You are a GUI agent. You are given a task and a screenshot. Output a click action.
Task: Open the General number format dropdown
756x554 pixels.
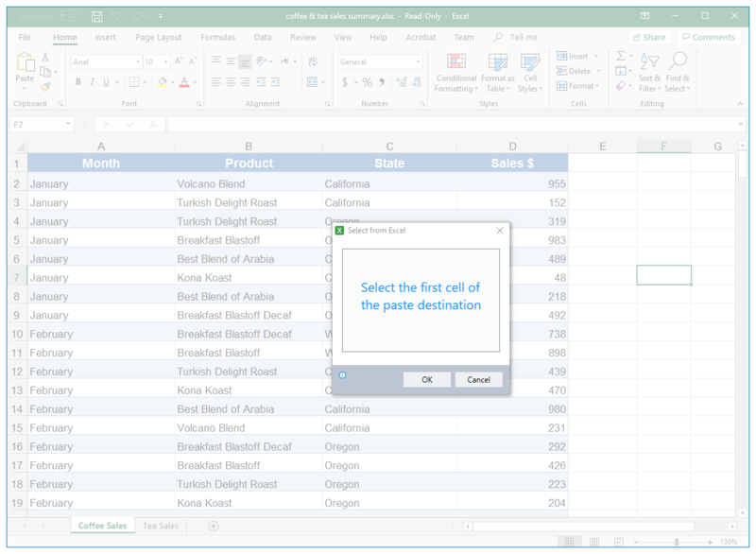[418, 61]
